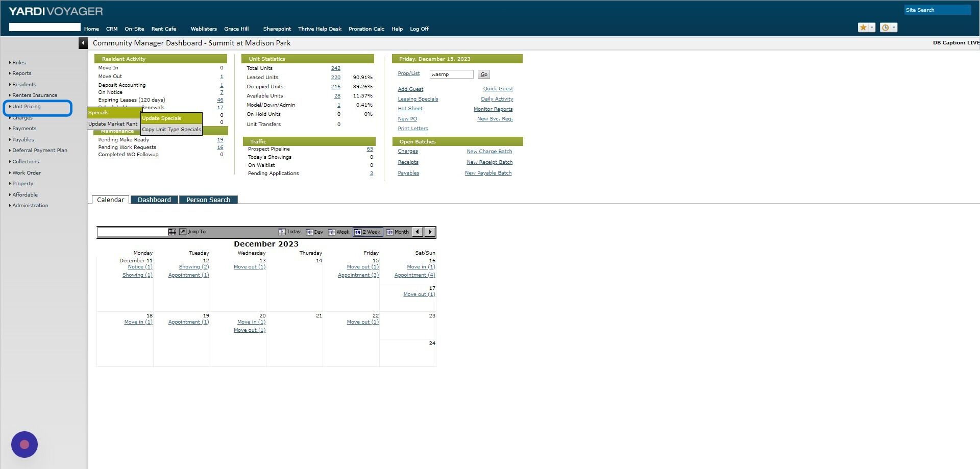Expand the Reports section in the sidebar
980x469 pixels.
(x=21, y=73)
